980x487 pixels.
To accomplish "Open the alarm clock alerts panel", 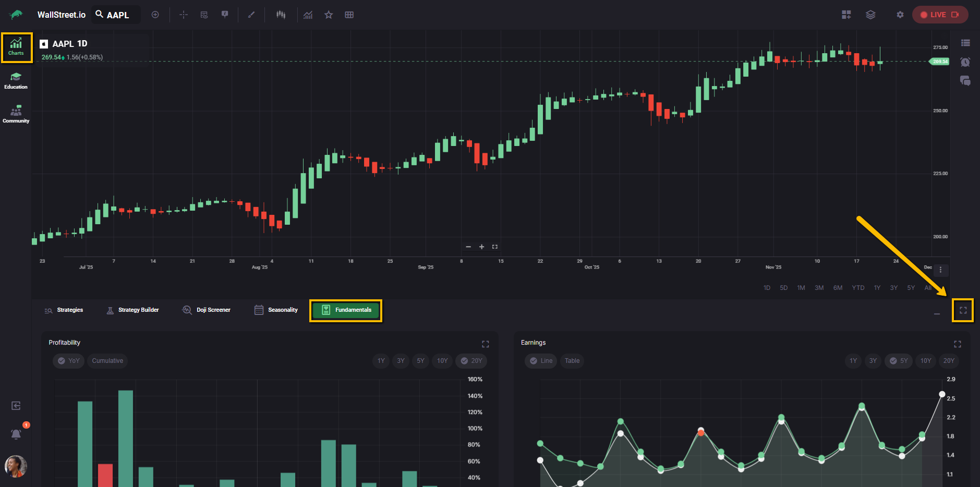I will tap(965, 62).
